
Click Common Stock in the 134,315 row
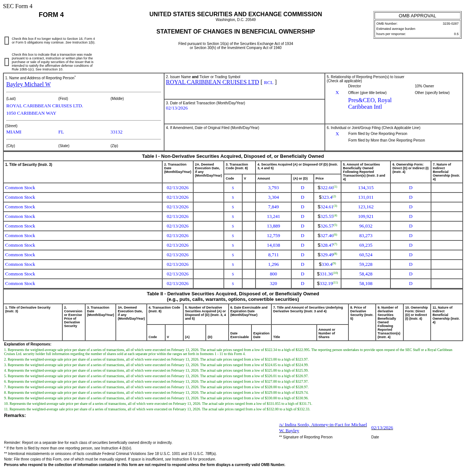[x=20, y=188]
